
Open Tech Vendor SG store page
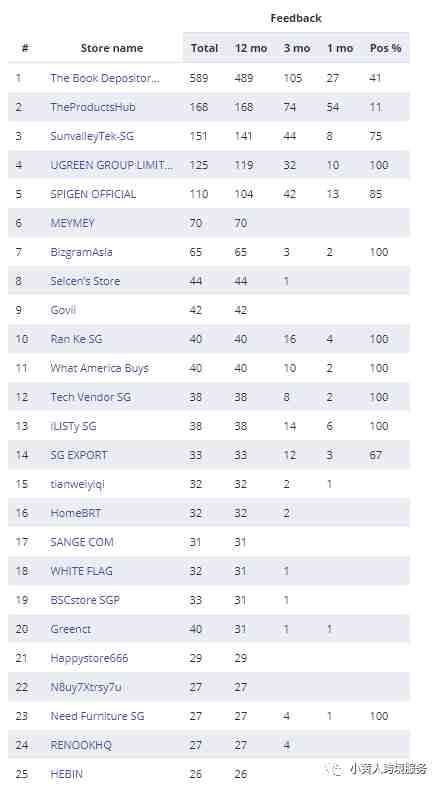point(90,397)
